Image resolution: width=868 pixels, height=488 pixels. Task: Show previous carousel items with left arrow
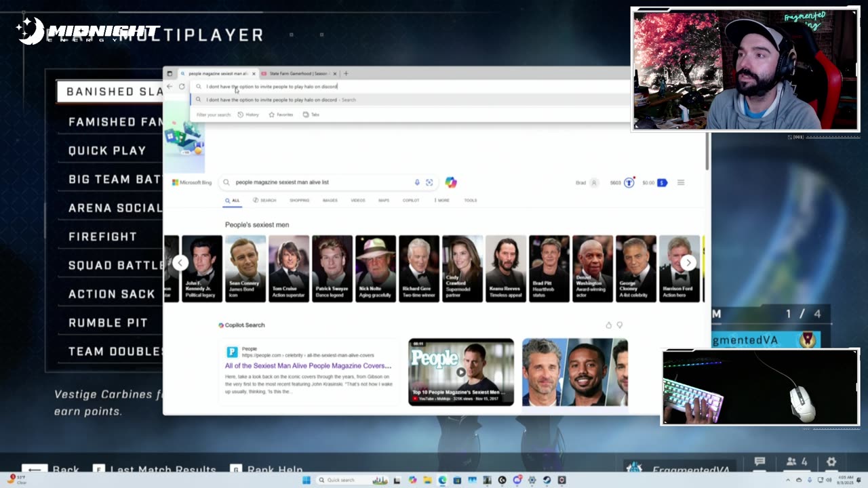[x=180, y=263]
